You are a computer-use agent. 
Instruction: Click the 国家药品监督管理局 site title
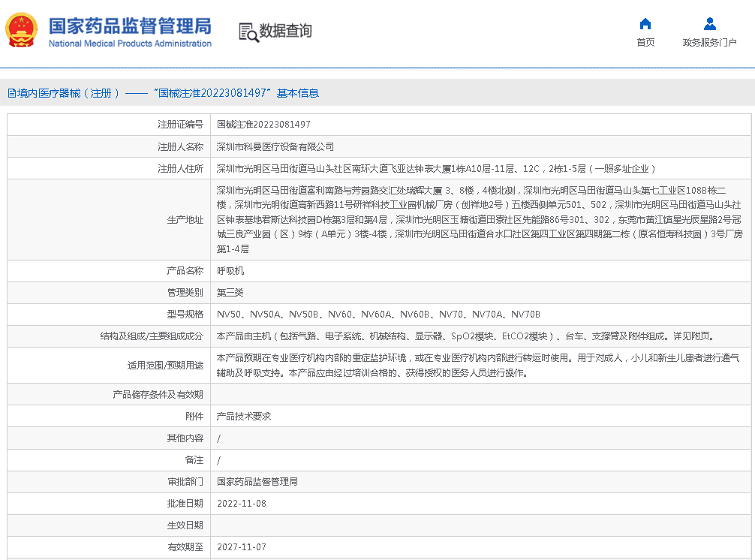(x=129, y=26)
